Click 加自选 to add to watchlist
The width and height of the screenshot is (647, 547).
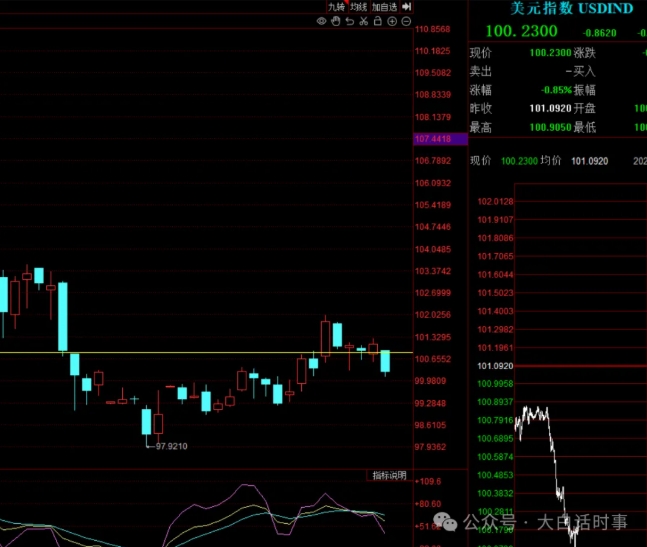[x=384, y=7]
